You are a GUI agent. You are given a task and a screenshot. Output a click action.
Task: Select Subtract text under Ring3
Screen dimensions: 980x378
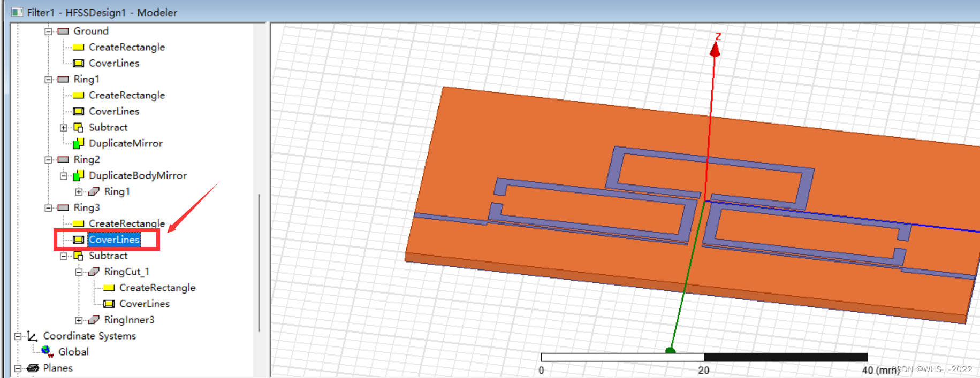(108, 256)
